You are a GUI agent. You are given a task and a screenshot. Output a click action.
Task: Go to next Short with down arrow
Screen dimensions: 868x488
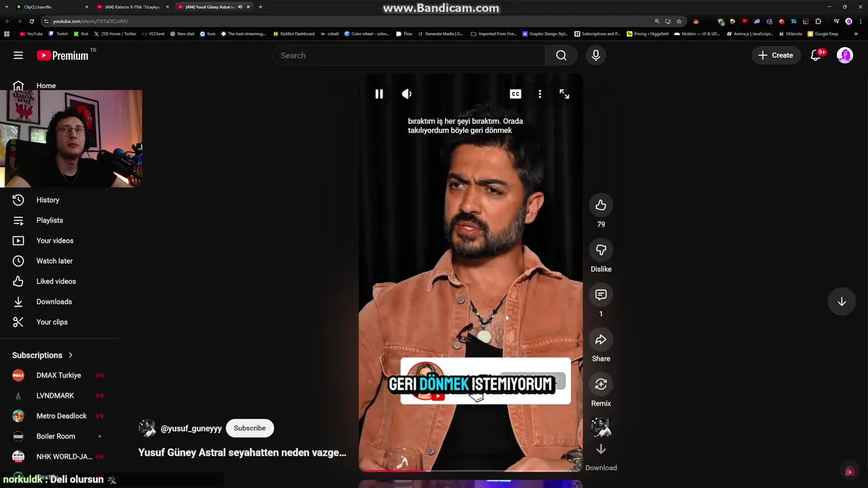[x=842, y=302]
